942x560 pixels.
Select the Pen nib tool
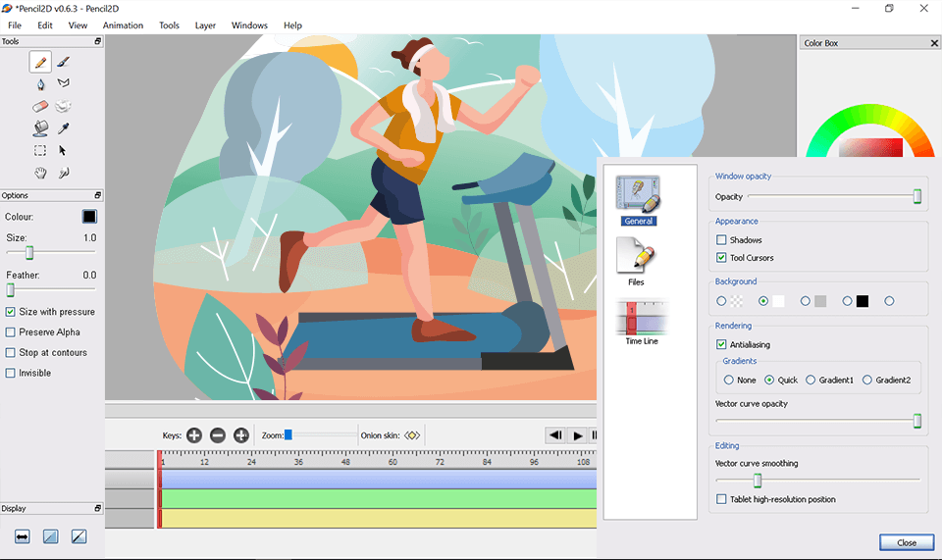point(40,84)
